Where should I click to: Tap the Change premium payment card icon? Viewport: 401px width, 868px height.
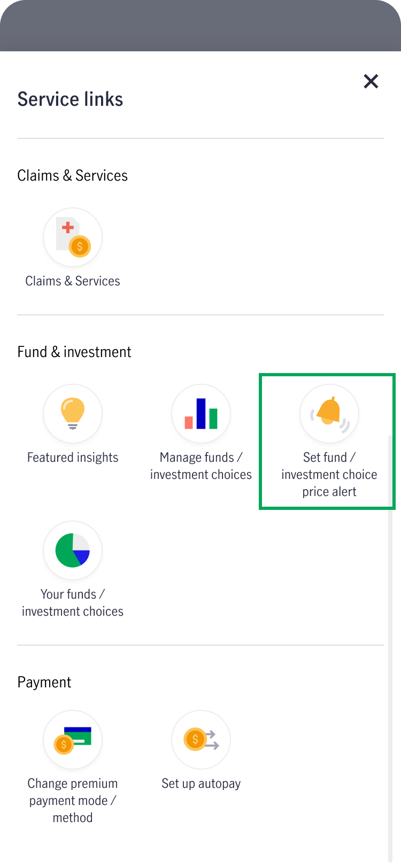73,740
